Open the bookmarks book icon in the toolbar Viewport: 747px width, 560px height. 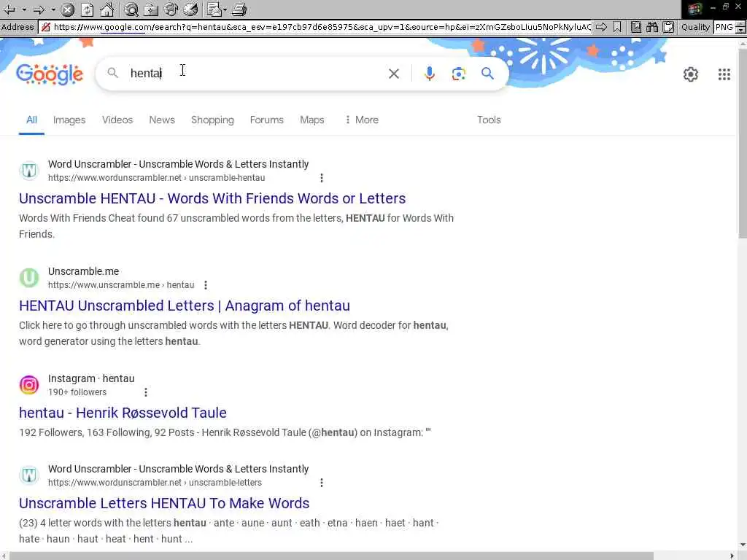636,27
